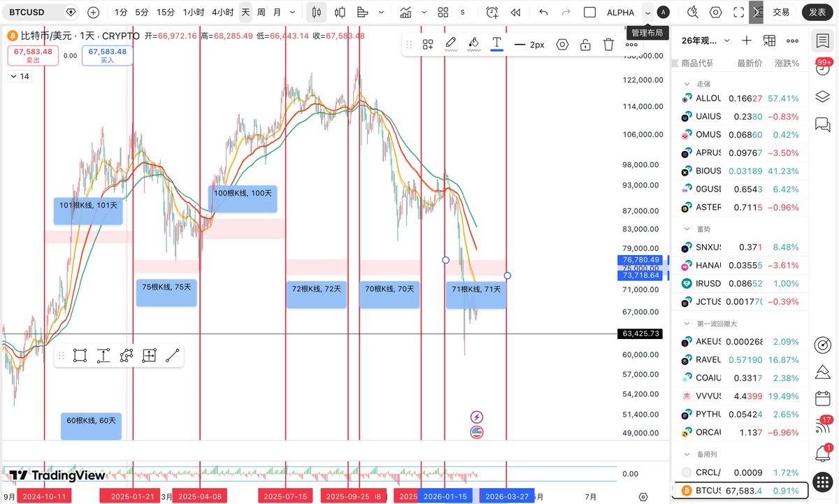
Task: Open more options in floating drawing toolbar
Action: coord(631,44)
